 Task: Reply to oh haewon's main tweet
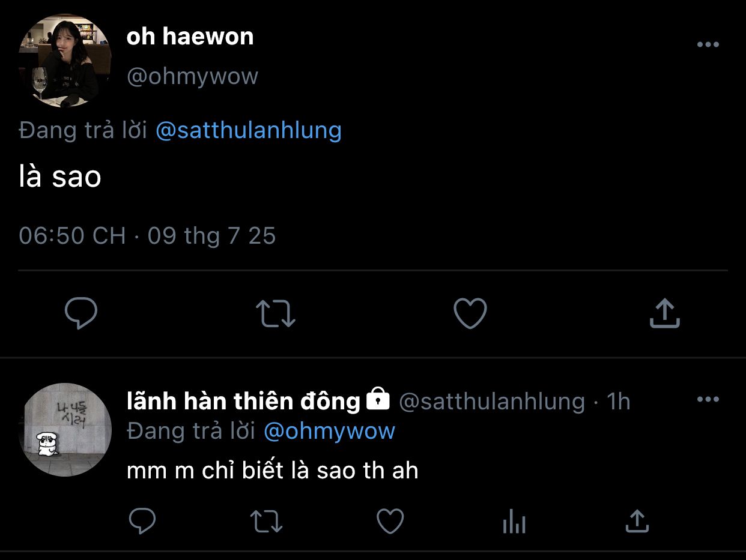pyautogui.click(x=81, y=313)
